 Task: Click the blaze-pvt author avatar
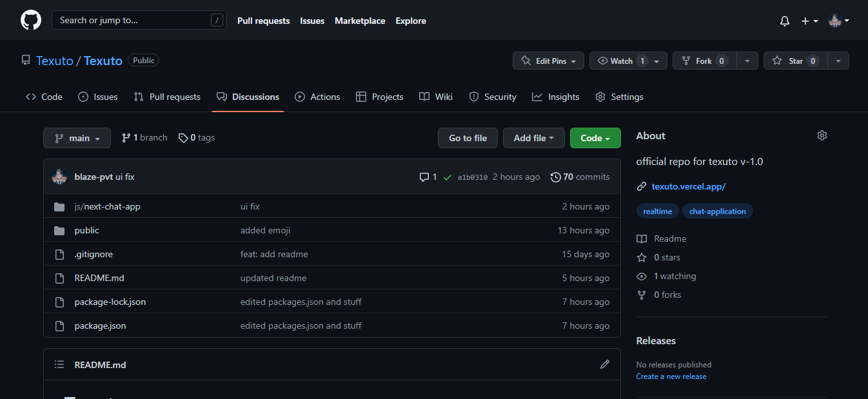tap(59, 177)
